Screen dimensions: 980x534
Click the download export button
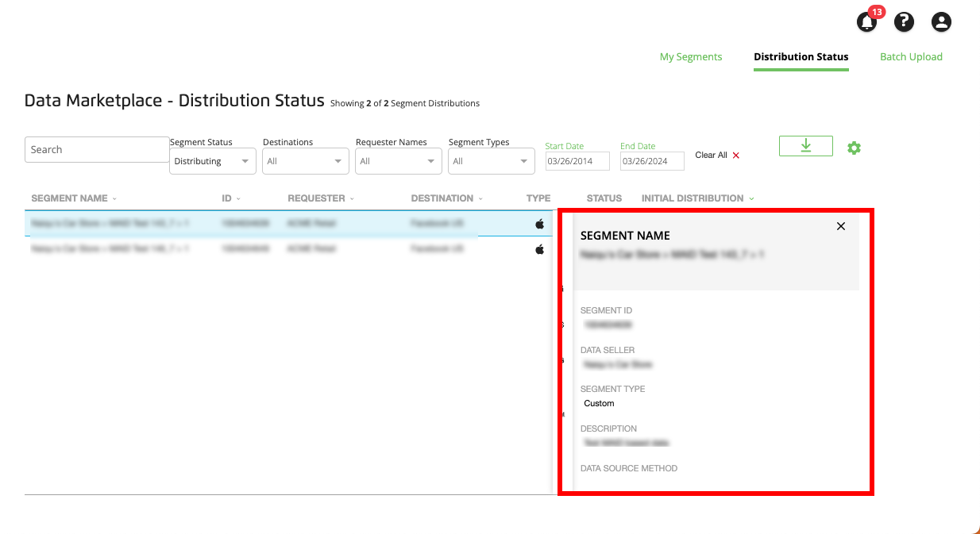point(806,146)
